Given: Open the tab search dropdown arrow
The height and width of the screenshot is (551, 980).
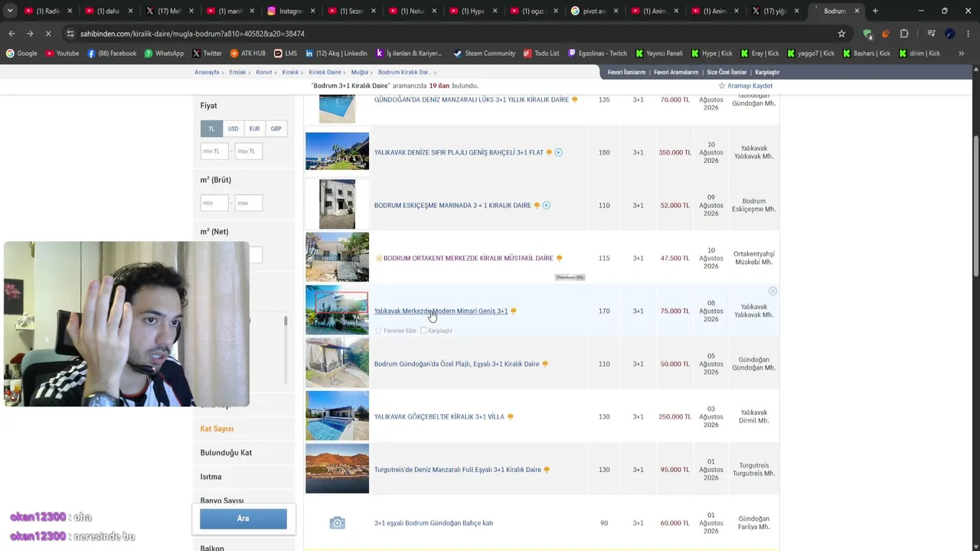Looking at the screenshot, I should (x=9, y=11).
